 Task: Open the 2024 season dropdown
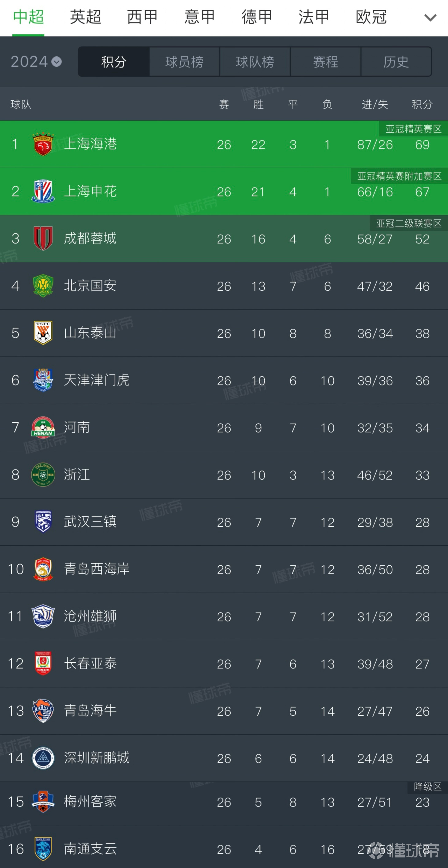[36, 62]
